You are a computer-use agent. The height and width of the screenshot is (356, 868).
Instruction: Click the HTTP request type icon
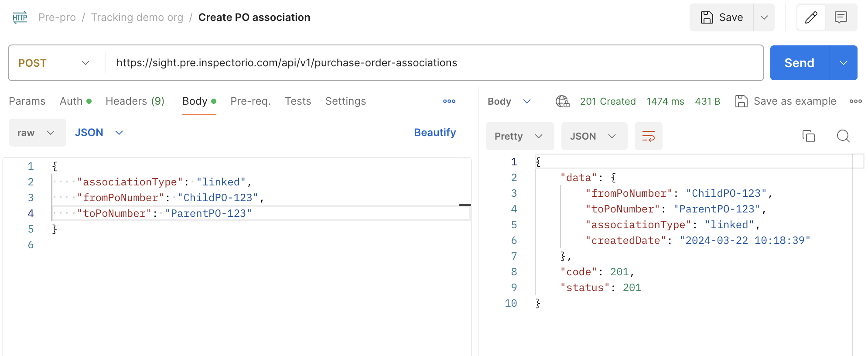(x=20, y=17)
